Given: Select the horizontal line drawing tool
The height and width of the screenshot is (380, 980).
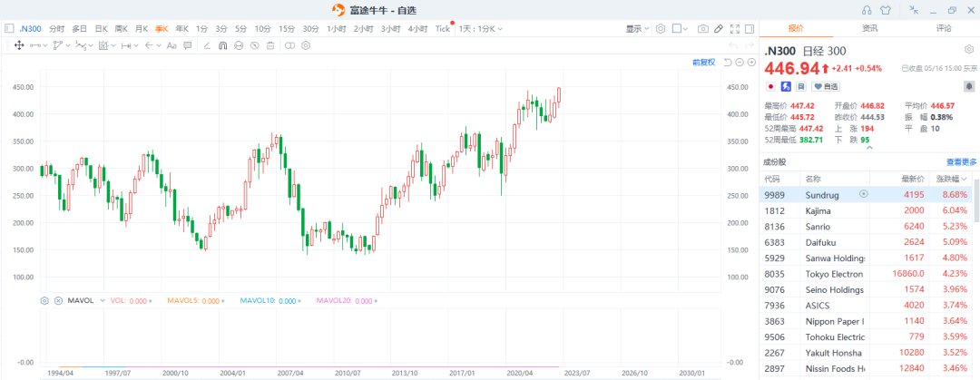Looking at the screenshot, I should [x=35, y=45].
